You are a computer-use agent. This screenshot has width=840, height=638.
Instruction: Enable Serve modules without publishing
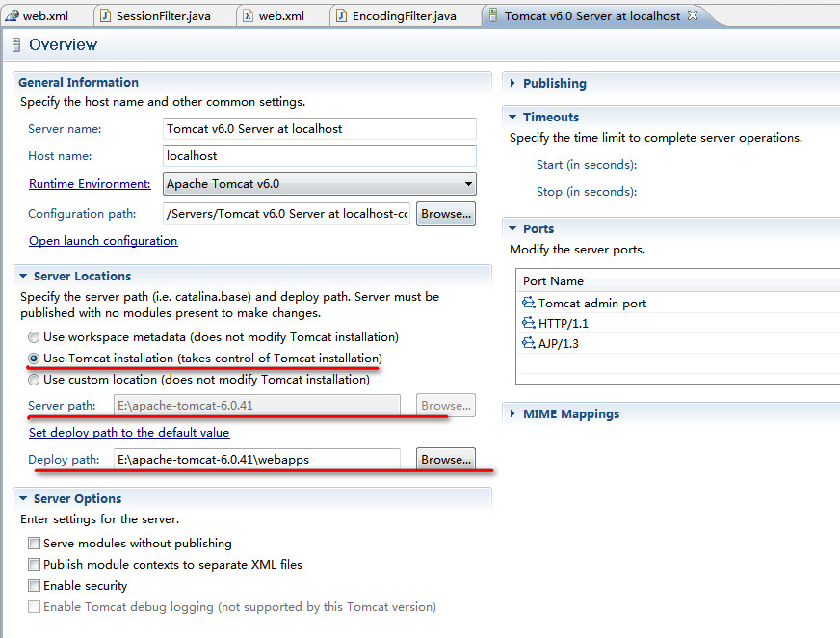(x=34, y=544)
